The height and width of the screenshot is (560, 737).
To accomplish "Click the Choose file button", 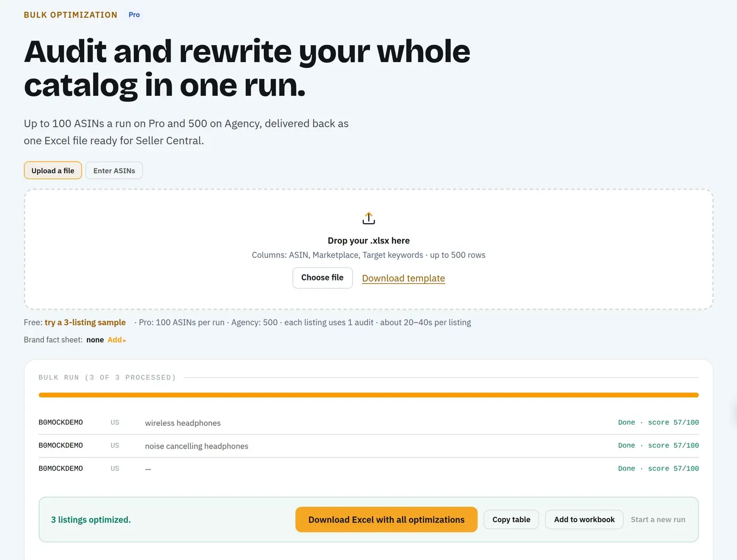I will 322,278.
